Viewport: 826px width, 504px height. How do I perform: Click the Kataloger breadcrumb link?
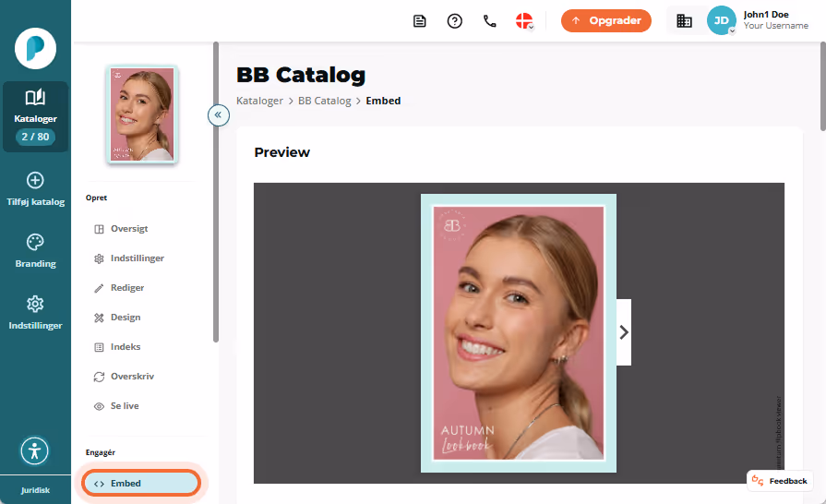(x=259, y=101)
